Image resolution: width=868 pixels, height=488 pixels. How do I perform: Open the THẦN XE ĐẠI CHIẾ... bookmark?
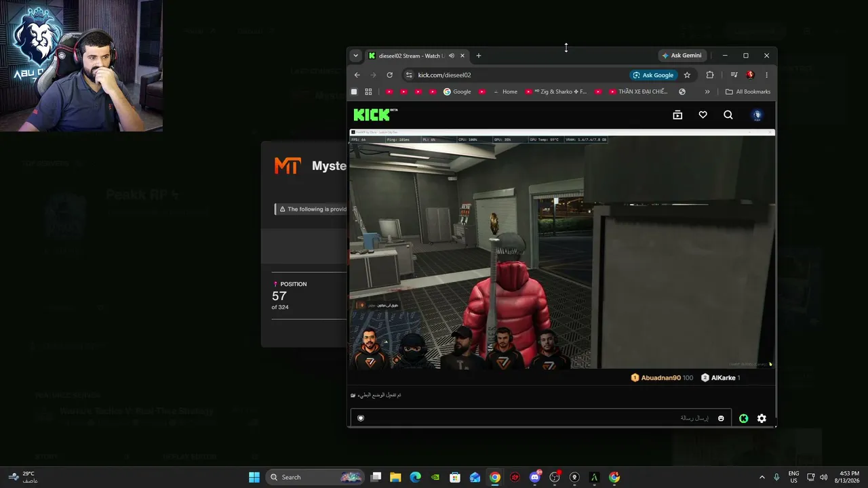pos(638,91)
